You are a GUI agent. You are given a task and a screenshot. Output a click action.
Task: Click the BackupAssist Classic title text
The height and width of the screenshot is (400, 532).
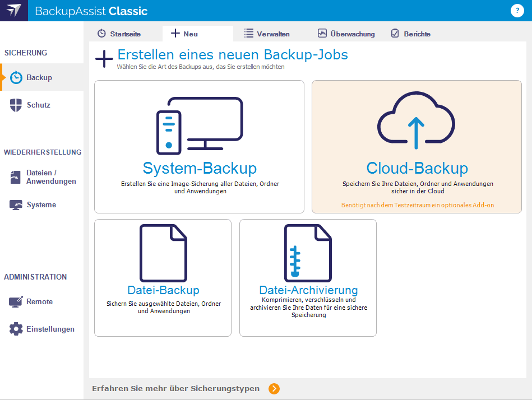91,11
